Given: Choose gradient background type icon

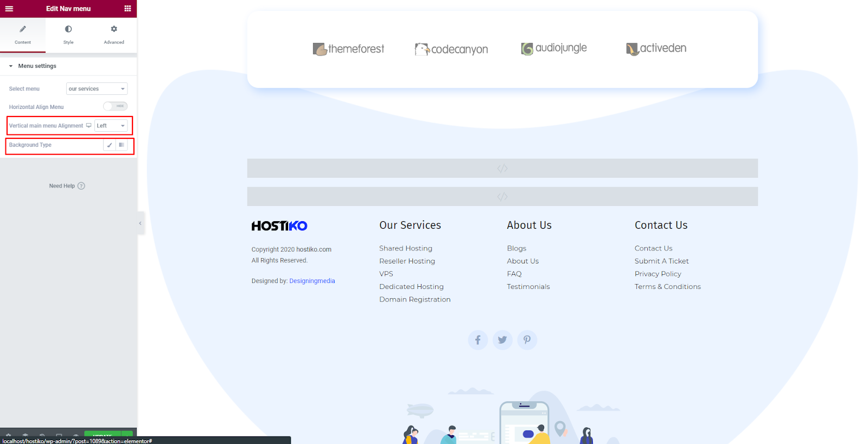Looking at the screenshot, I should click(x=122, y=145).
